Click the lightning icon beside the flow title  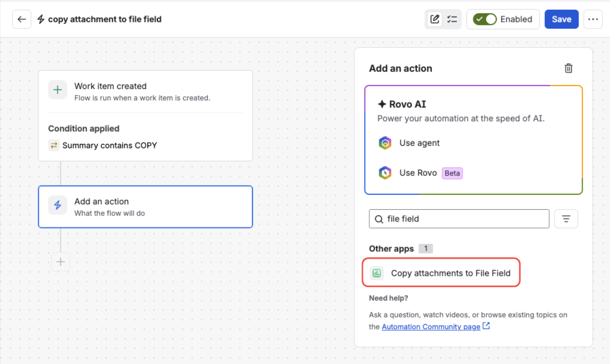coord(41,19)
